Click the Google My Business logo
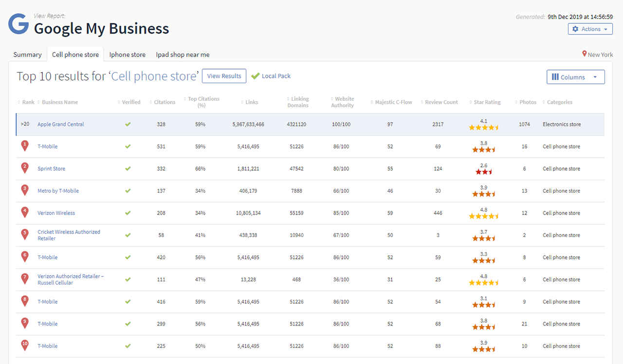The width and height of the screenshot is (623, 364). pos(18,24)
